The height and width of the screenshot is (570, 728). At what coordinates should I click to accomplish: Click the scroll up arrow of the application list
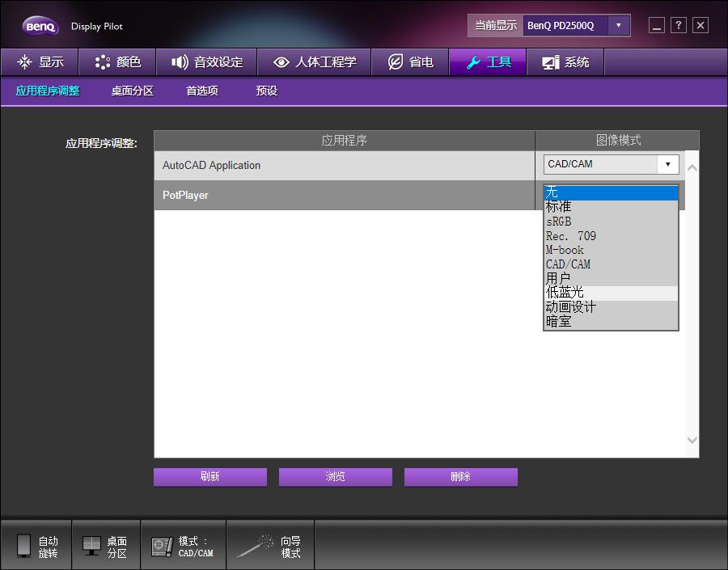(692, 167)
